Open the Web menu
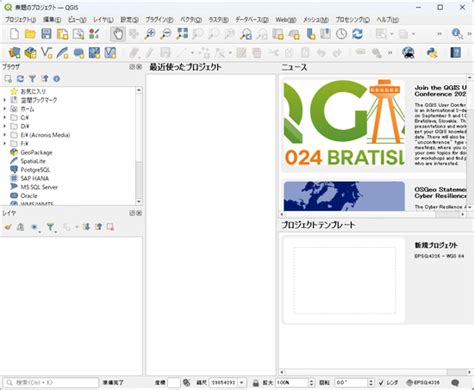This screenshot has height=390, width=474. [x=286, y=20]
